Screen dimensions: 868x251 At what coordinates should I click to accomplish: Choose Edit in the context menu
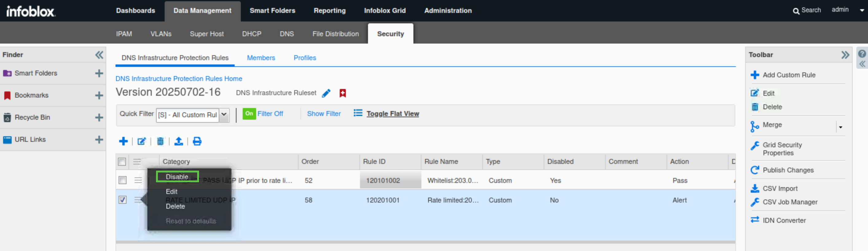click(171, 192)
